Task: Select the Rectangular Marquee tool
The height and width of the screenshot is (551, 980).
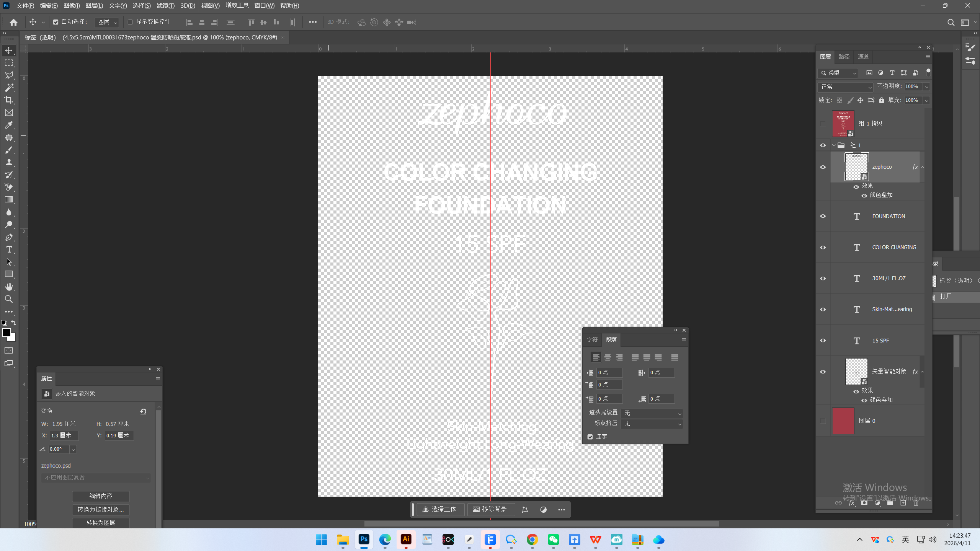Action: click(9, 63)
